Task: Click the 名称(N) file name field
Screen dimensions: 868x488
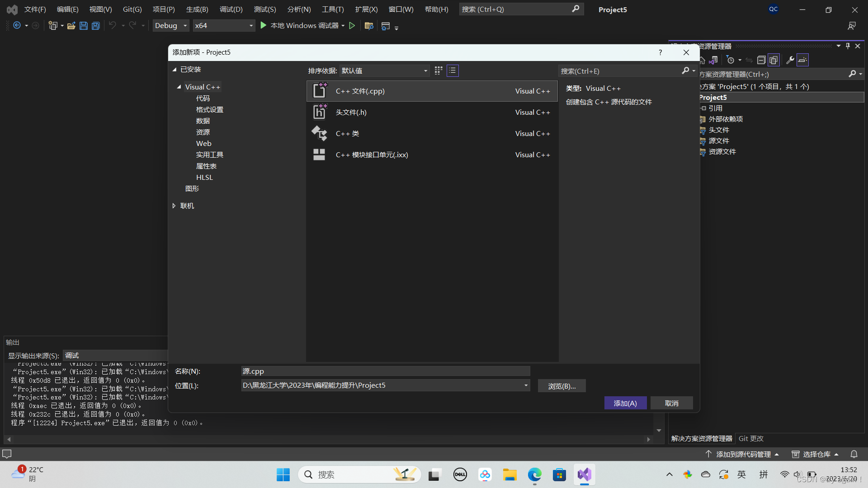Action: 385,371
